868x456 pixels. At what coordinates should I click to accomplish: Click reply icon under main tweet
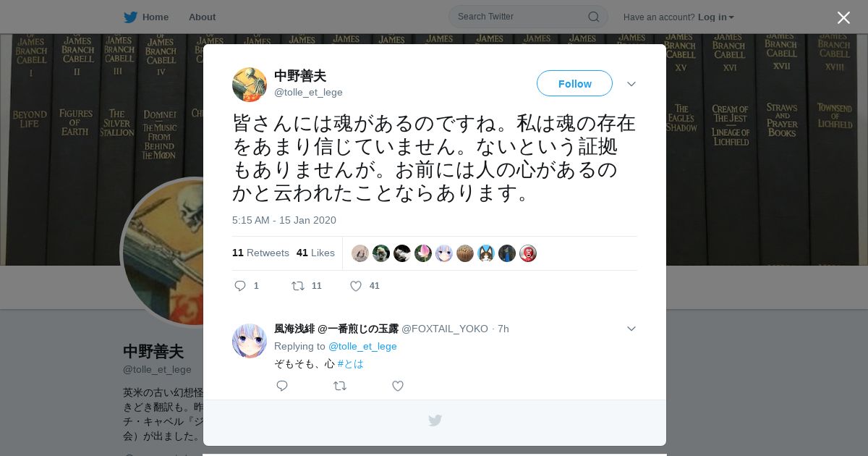pyautogui.click(x=240, y=286)
